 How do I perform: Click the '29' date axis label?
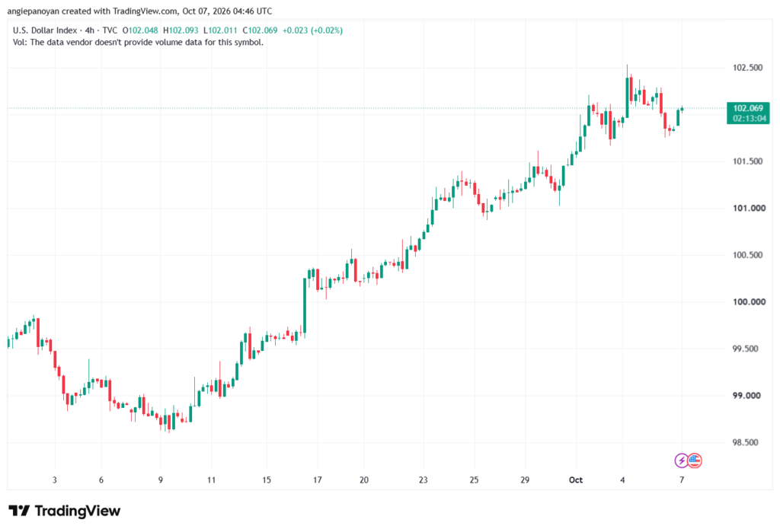click(x=525, y=479)
